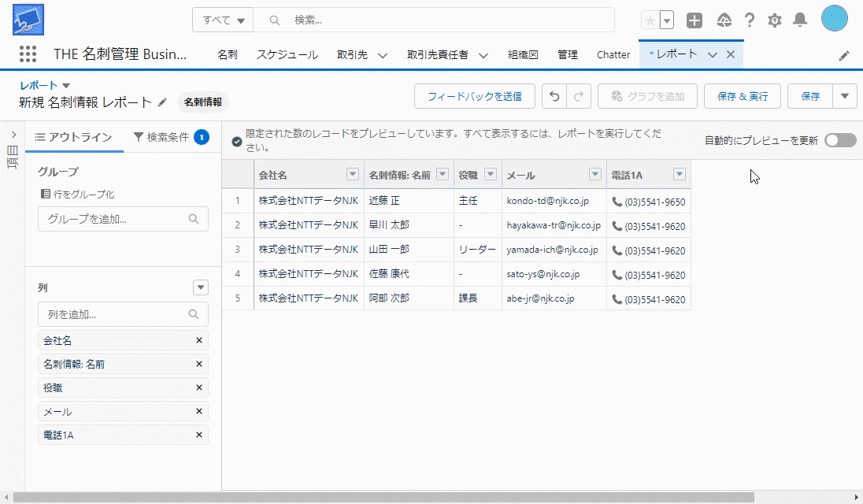Open the user profile avatar
Viewport: 863px width, 504px height.
pyautogui.click(x=835, y=19)
